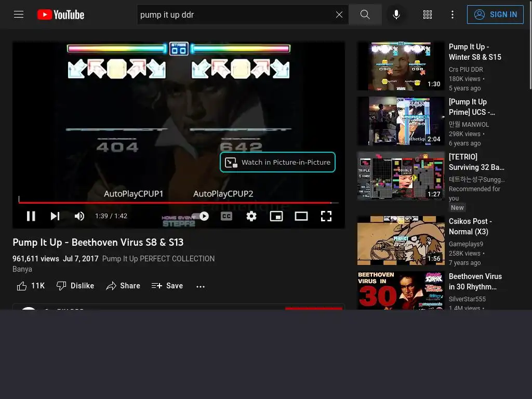532x399 pixels.
Task: Toggle closed captions
Action: (x=227, y=216)
